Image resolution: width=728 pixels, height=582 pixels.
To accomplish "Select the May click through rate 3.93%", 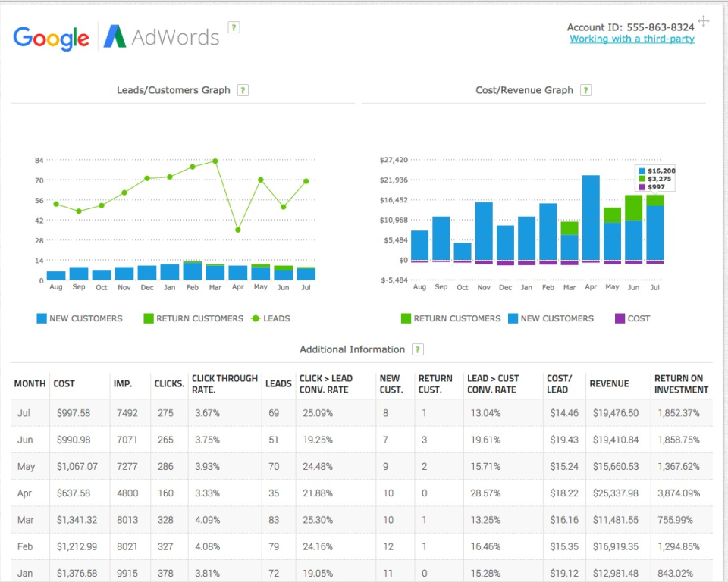I will (207, 466).
